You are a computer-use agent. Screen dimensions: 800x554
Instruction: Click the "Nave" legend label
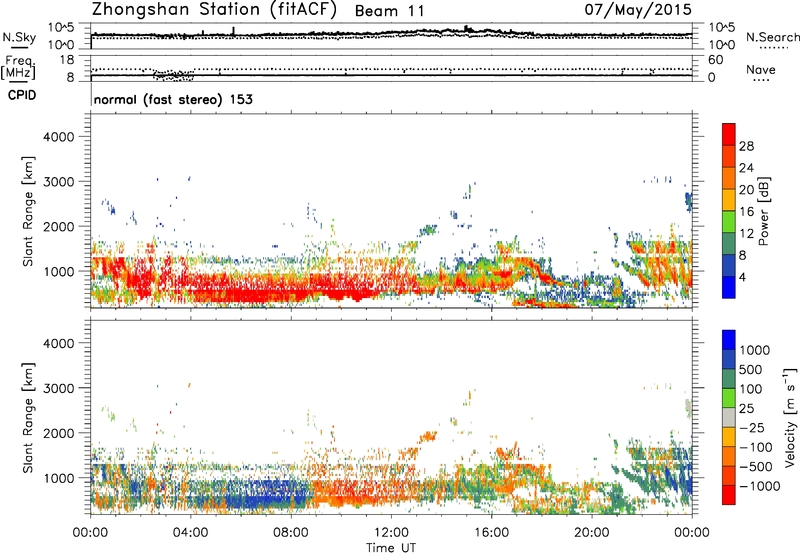(x=760, y=69)
